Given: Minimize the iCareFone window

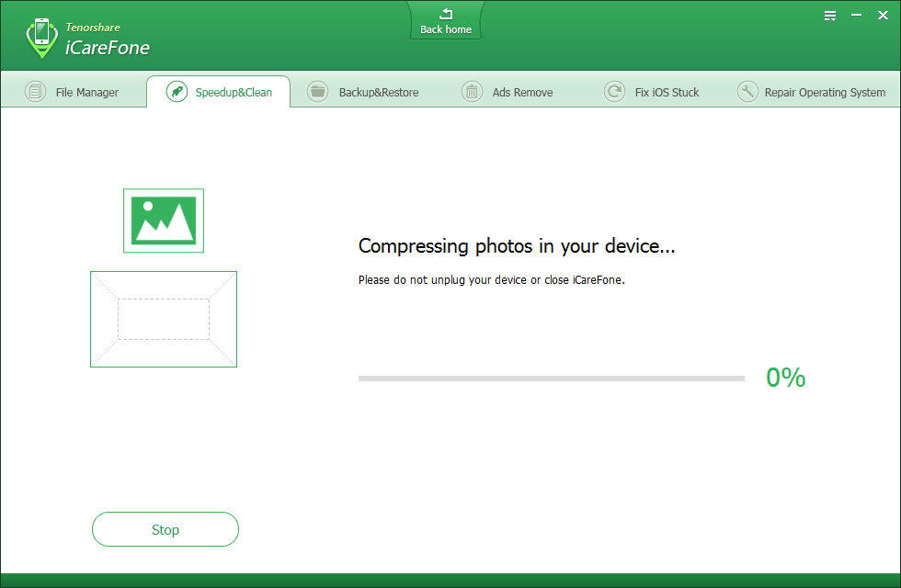Looking at the screenshot, I should [856, 16].
